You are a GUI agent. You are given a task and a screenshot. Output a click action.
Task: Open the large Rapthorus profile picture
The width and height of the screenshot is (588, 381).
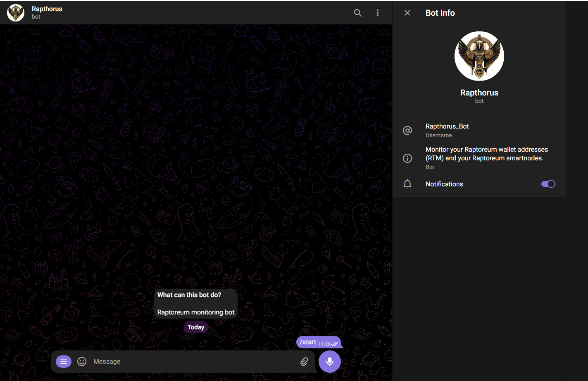point(479,56)
